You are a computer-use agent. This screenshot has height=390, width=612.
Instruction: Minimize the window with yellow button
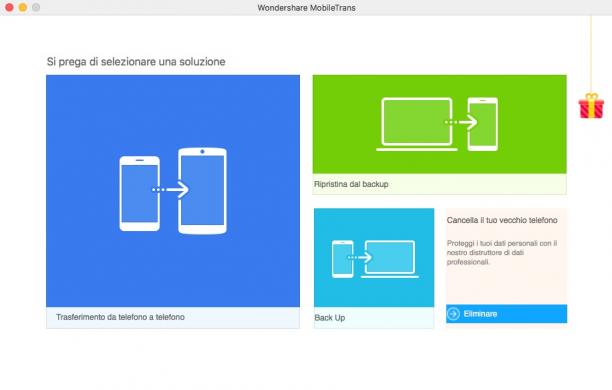pyautogui.click(x=23, y=7)
